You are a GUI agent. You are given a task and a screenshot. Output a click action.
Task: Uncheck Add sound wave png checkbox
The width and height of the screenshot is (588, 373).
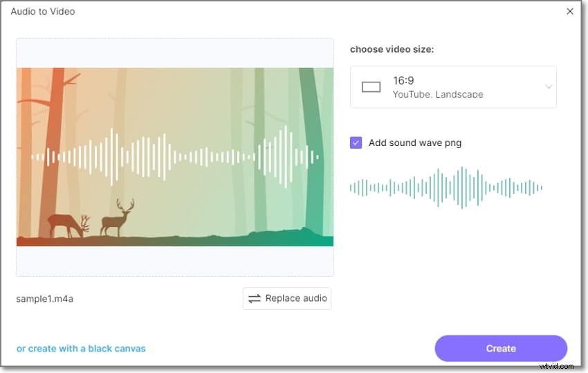[356, 143]
